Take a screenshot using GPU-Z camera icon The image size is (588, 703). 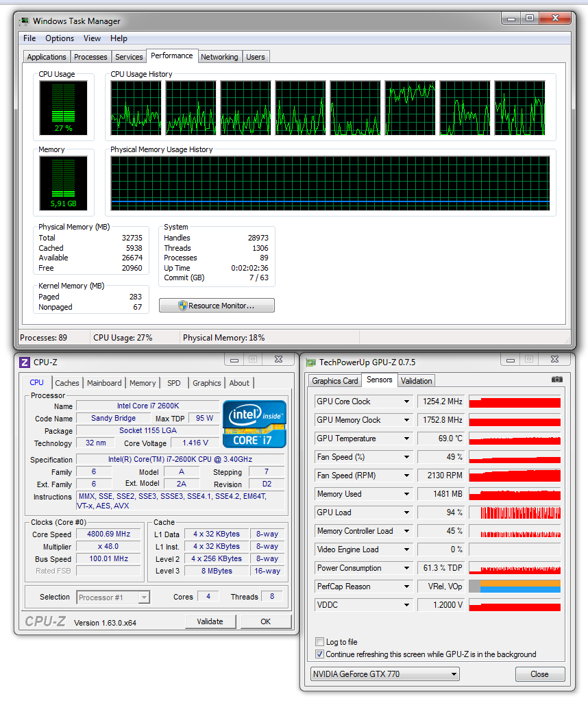pos(556,380)
